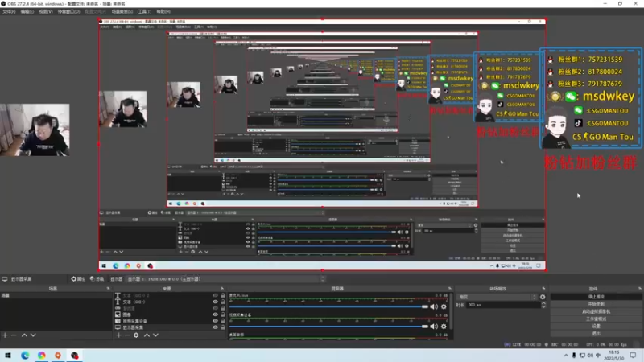Click 设置 settings button in controls
This screenshot has height=362, width=644.
[x=596, y=326]
